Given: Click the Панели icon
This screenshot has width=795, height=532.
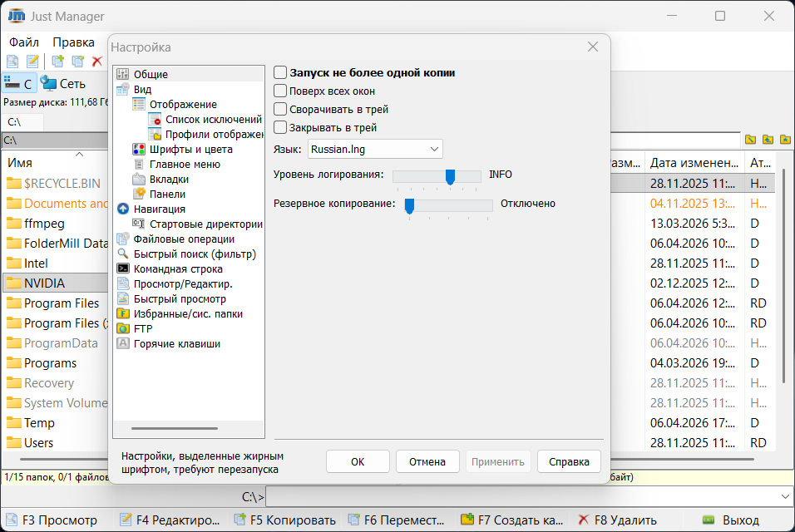Looking at the screenshot, I should coord(138,194).
